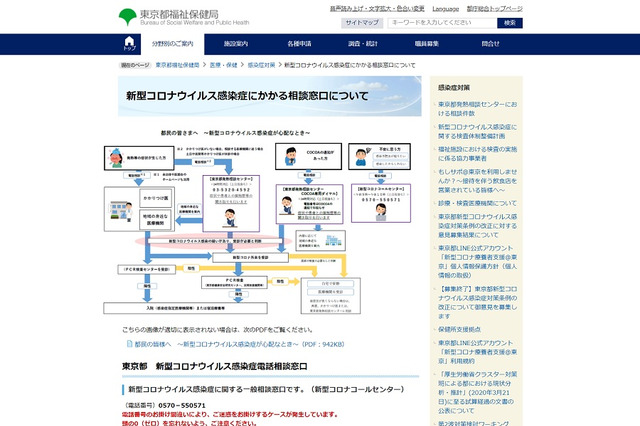Open the 都民の皆様へ PDF link
Viewport: 640px width, 426px height.
click(239, 344)
